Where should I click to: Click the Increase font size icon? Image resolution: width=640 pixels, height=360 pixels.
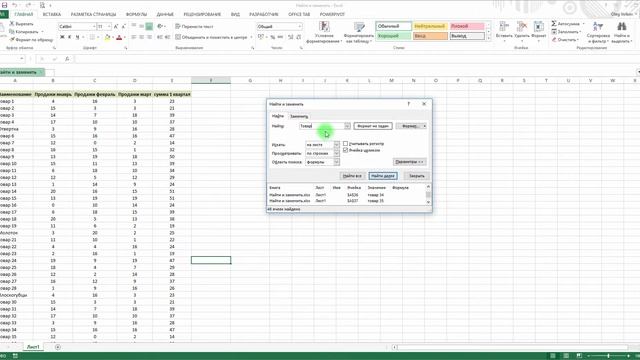(x=116, y=27)
